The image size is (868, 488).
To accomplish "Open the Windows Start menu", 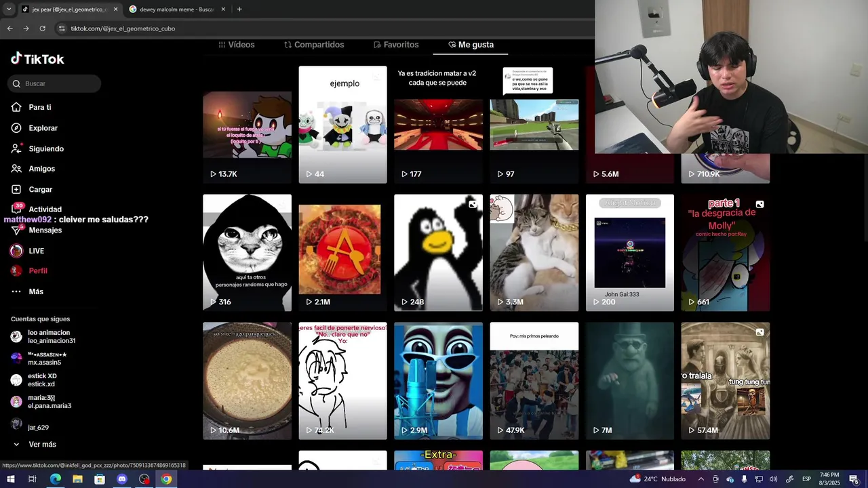I will [11, 479].
